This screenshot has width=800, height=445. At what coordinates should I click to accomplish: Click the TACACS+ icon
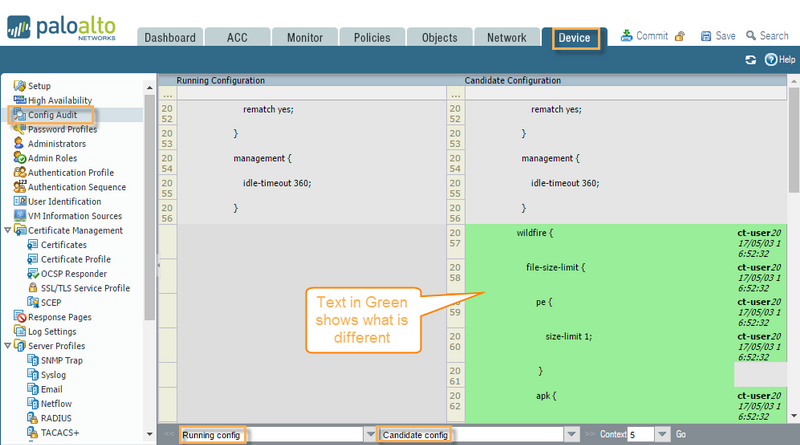tap(33, 432)
